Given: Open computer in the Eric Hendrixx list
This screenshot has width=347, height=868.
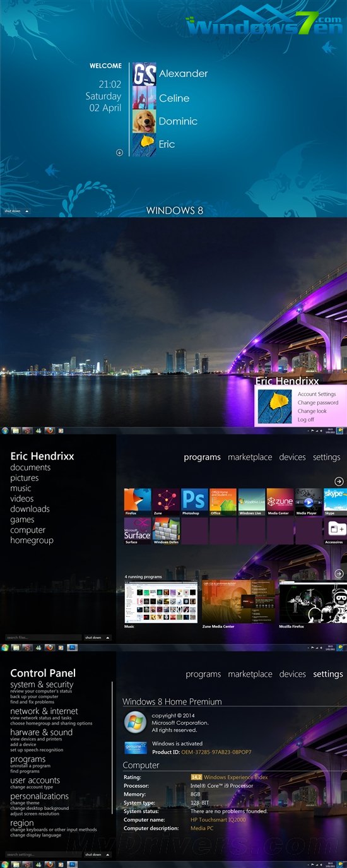Looking at the screenshot, I should coord(28,530).
